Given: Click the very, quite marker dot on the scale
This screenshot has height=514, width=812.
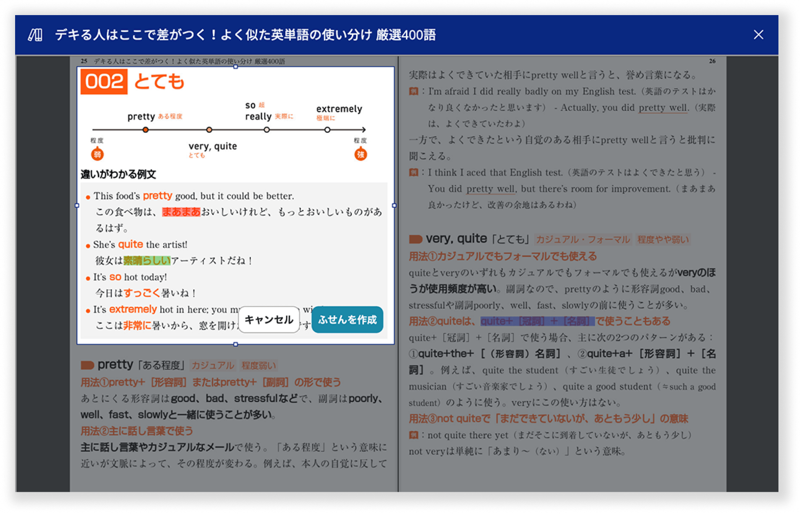Looking at the screenshot, I should pos(209,130).
